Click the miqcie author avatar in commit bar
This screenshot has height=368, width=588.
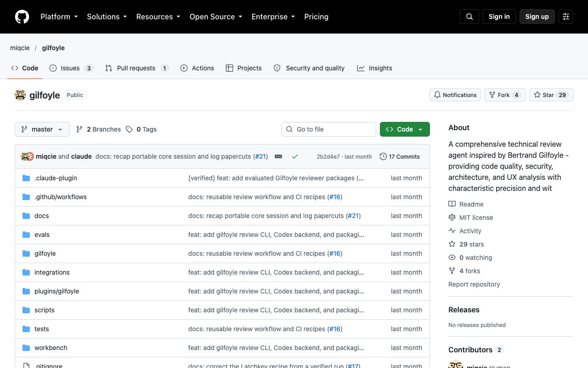(25, 156)
